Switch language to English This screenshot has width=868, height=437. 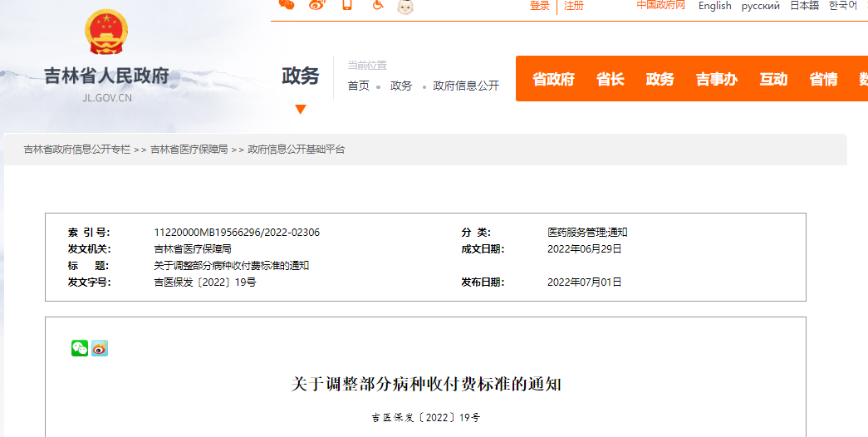pos(714,6)
